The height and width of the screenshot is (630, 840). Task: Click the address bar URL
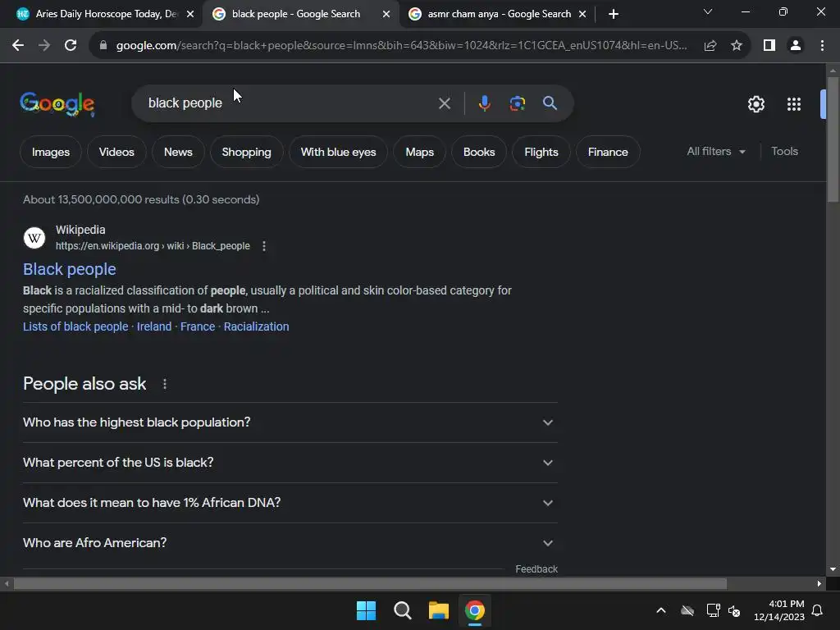(x=401, y=46)
